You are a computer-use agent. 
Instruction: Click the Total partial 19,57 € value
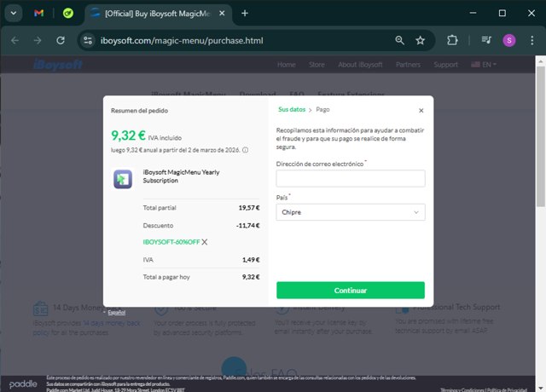pyautogui.click(x=249, y=208)
